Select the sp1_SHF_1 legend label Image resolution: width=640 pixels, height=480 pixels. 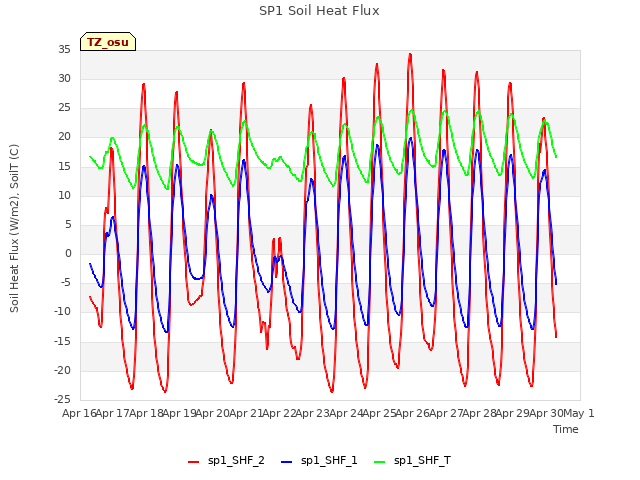329,460
